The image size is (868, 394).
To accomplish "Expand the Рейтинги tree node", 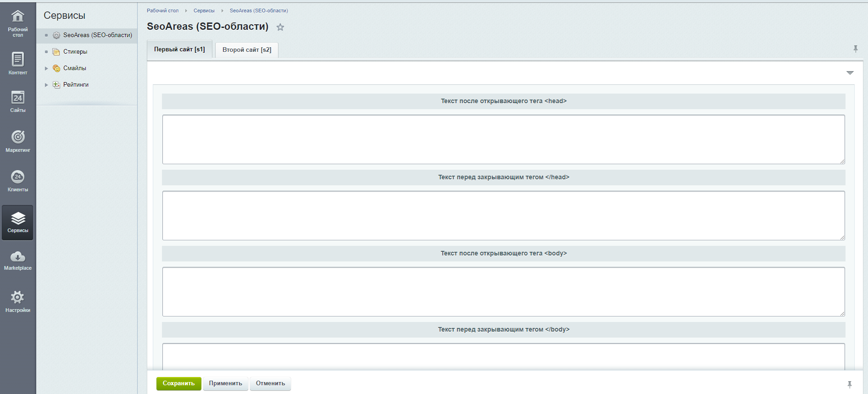I will [46, 85].
